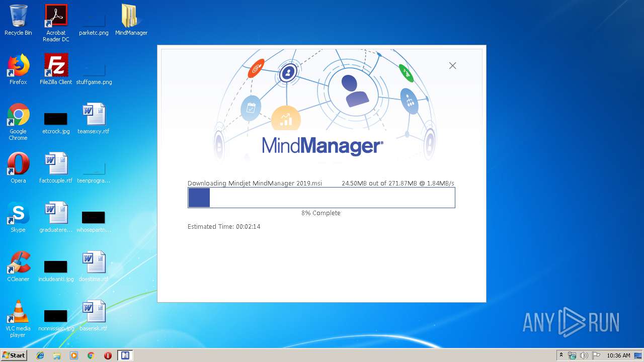The image size is (644, 362).
Task: Select nonmission.jpg file on desktop
Action: 56,320
